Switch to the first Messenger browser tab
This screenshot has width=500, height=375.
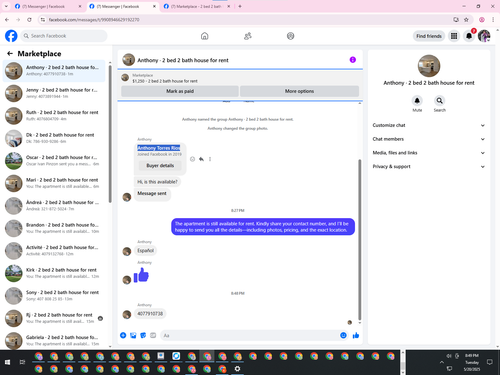coord(48,6)
